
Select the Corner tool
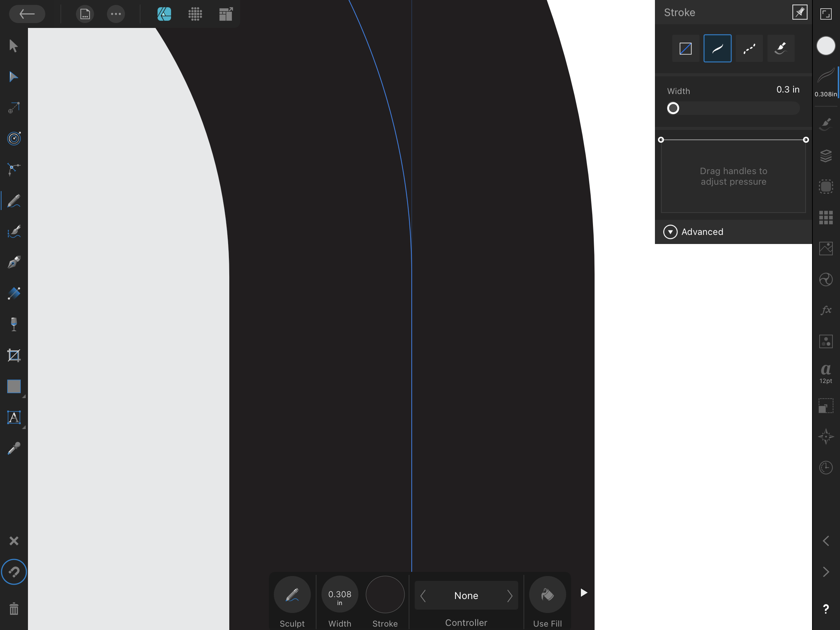(x=14, y=169)
